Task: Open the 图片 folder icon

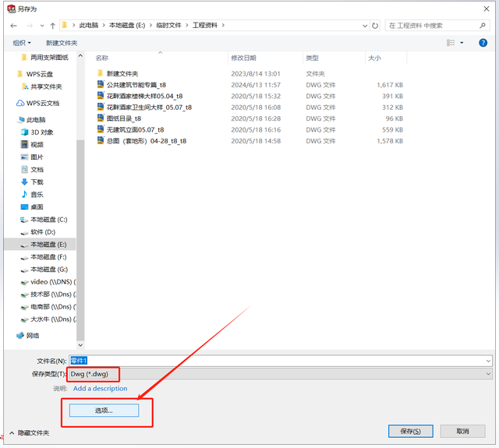Action: (24, 157)
